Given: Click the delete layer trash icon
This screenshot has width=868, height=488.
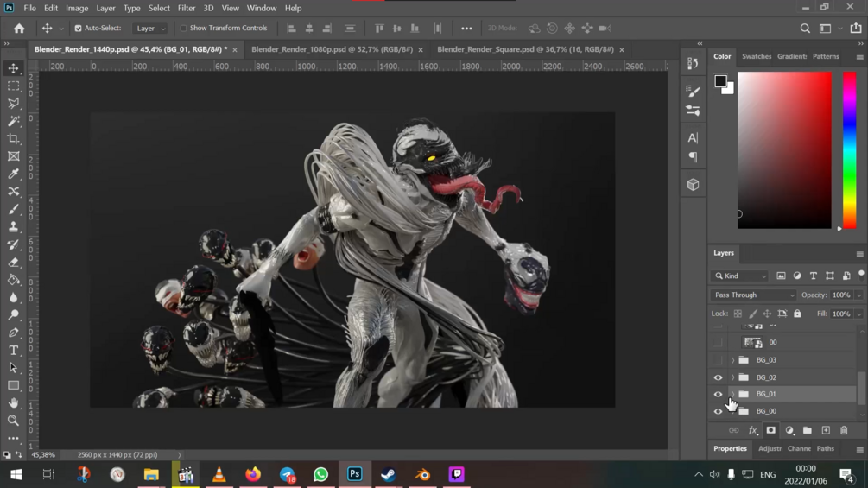Looking at the screenshot, I should pos(844,430).
